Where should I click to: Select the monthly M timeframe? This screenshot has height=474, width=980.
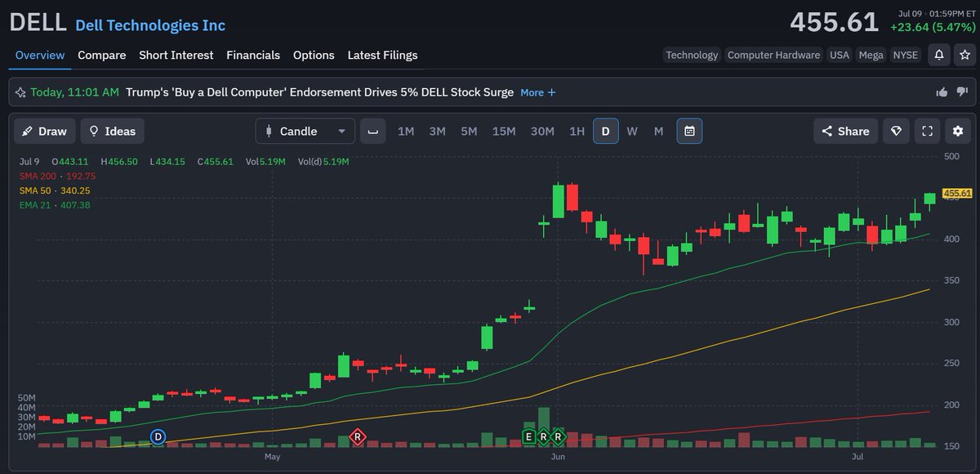[x=658, y=131]
